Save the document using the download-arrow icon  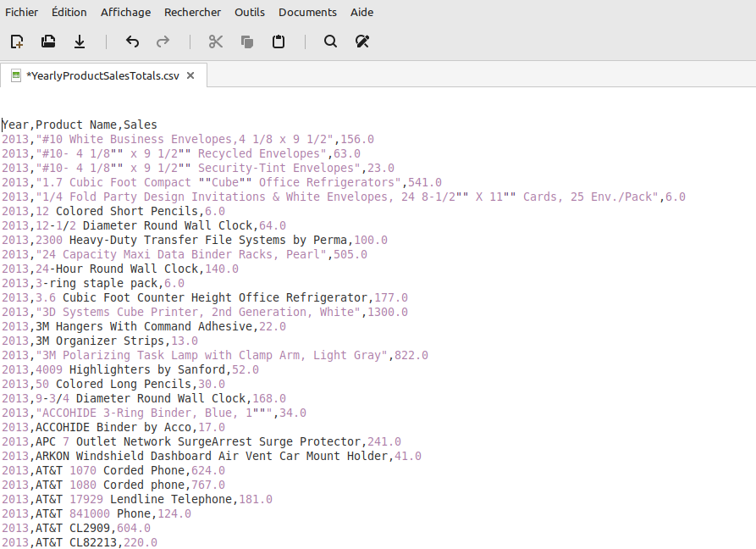pyautogui.click(x=80, y=42)
